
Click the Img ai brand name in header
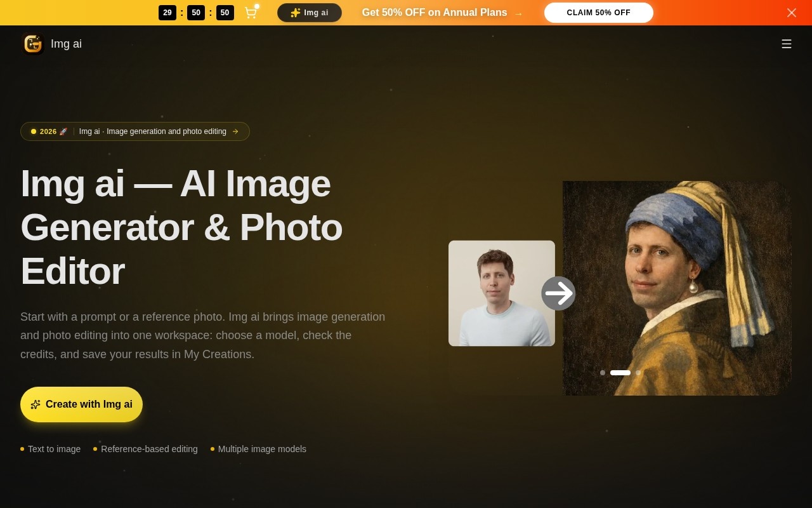pyautogui.click(x=66, y=44)
